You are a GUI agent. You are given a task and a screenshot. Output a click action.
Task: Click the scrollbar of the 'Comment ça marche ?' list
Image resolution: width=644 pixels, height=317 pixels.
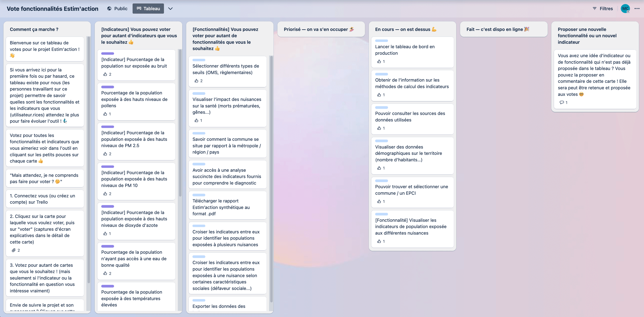click(x=89, y=160)
